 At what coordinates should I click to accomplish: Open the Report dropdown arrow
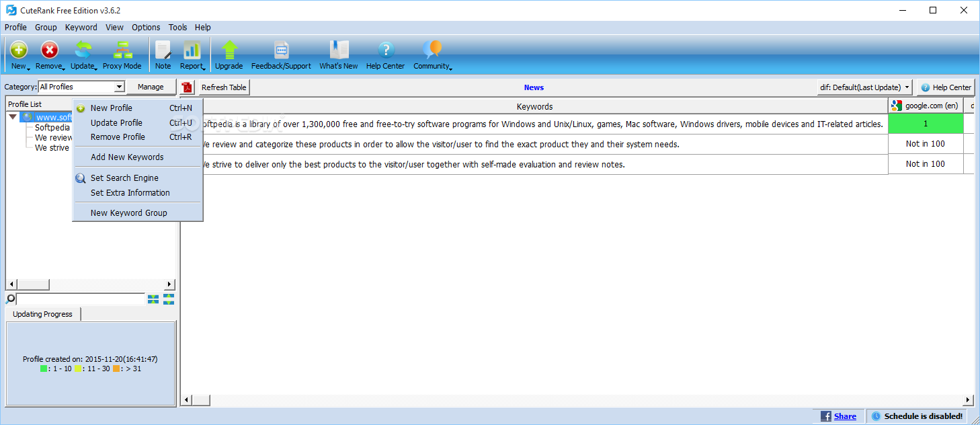coord(204,68)
